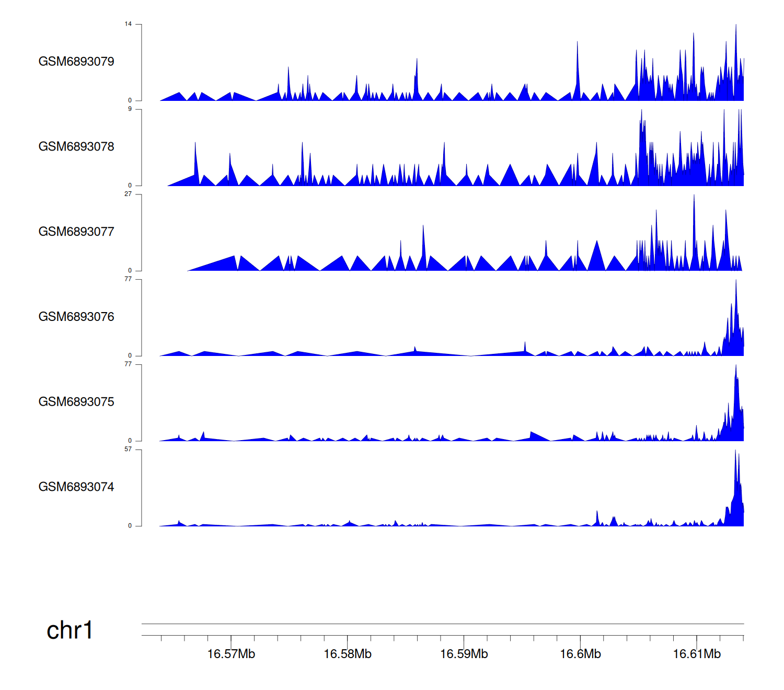The width and height of the screenshot is (784, 690).
Task: Select the 16.6Mb axis tick label
Action: pyautogui.click(x=580, y=654)
